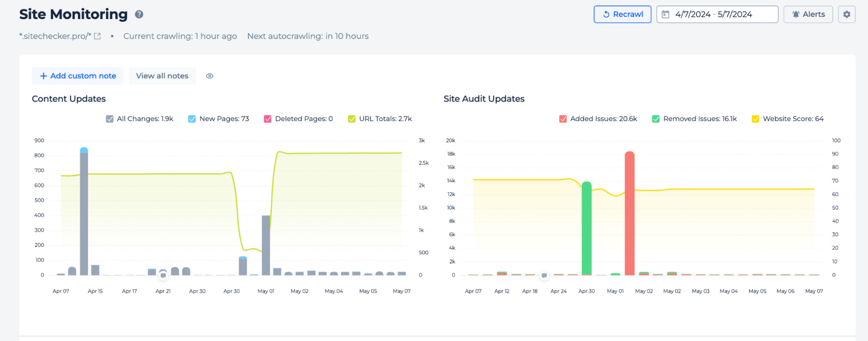Toggle All Changes checkbox
The image size is (868, 341).
pos(110,119)
